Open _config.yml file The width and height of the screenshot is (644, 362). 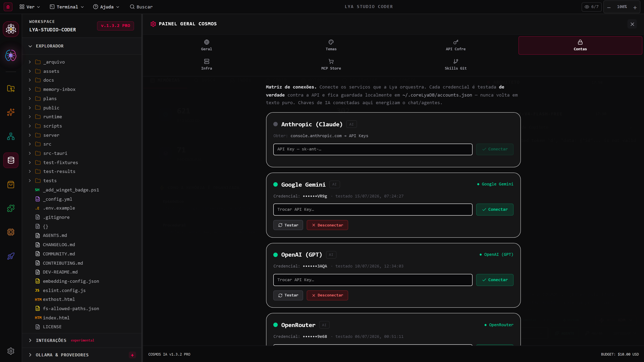point(82,199)
